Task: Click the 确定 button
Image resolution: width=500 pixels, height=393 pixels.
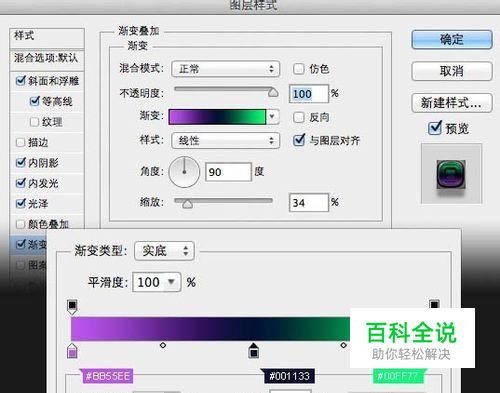Action: (452, 40)
